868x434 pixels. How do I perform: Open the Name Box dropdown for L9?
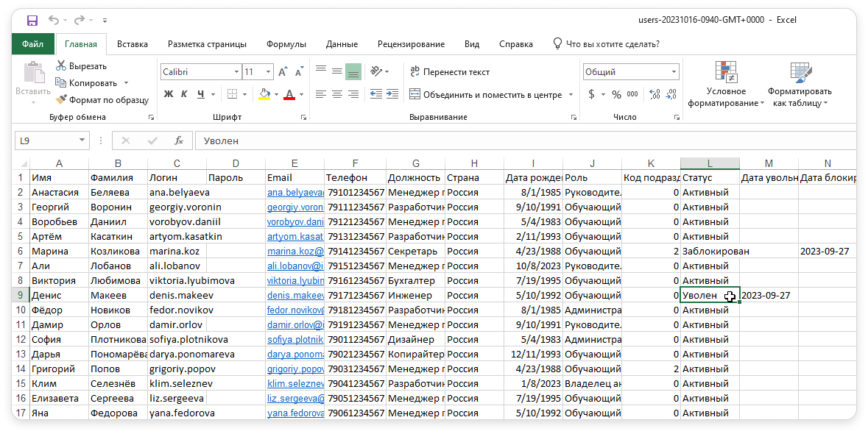pos(82,140)
